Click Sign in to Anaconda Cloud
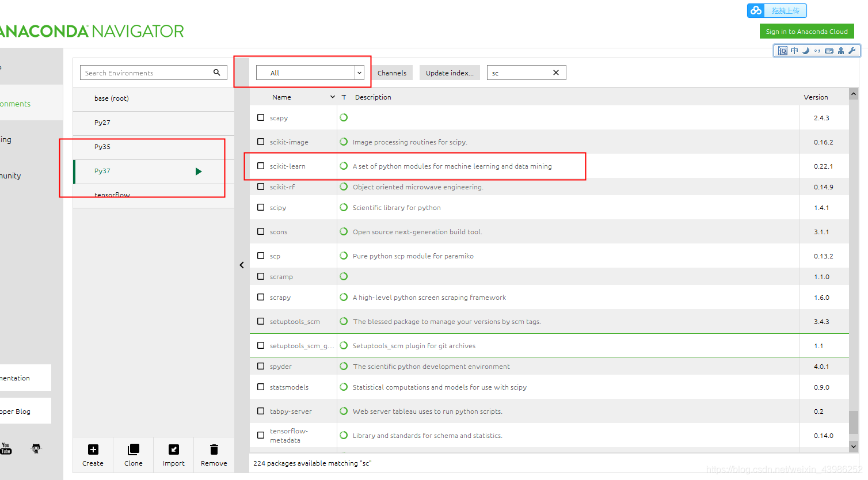This screenshot has height=480, width=868. [x=806, y=32]
